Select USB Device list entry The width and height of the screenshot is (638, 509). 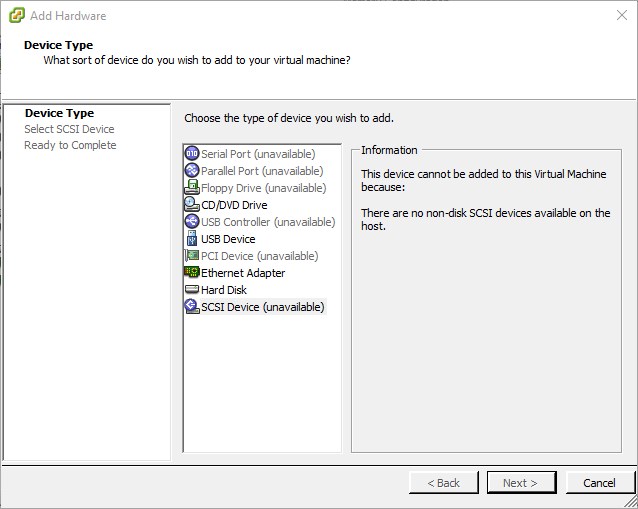228,239
